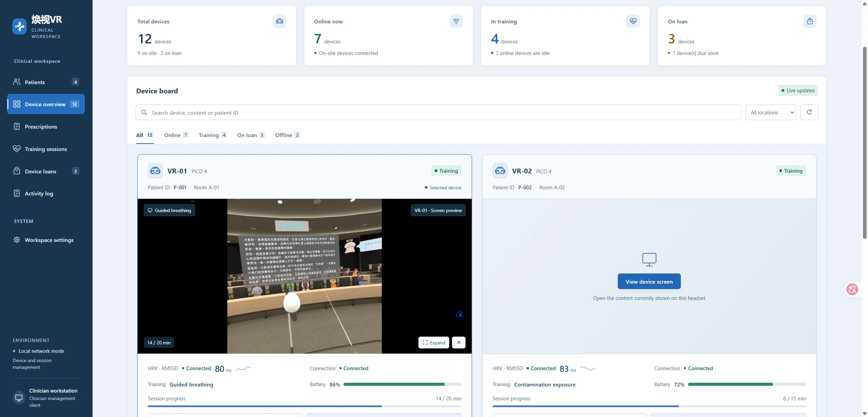The image size is (868, 417).
Task: Click the monitor icon in VR-02 panel
Action: coord(649,260)
